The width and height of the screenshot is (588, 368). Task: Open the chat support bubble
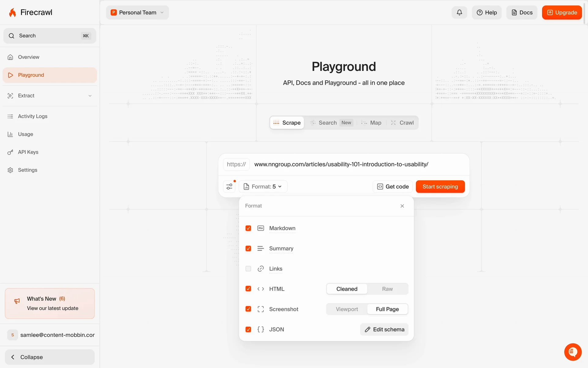click(572, 352)
